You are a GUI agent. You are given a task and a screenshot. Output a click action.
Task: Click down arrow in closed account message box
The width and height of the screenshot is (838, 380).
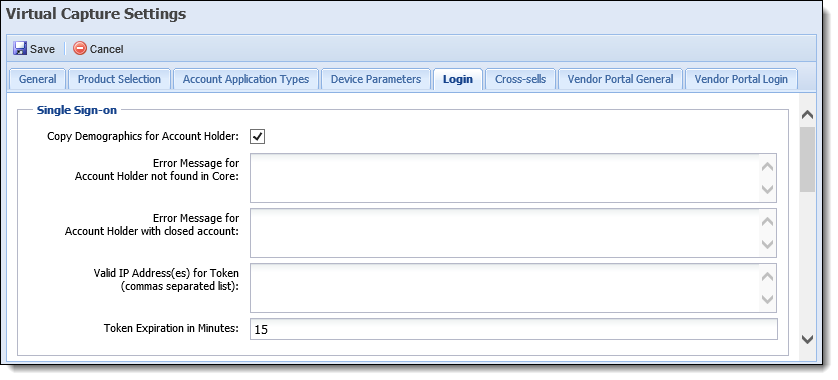(767, 245)
